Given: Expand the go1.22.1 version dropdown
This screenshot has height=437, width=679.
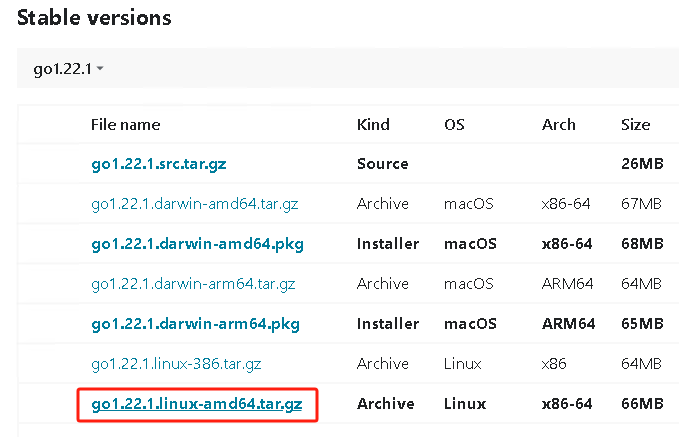Looking at the screenshot, I should coord(62,69).
